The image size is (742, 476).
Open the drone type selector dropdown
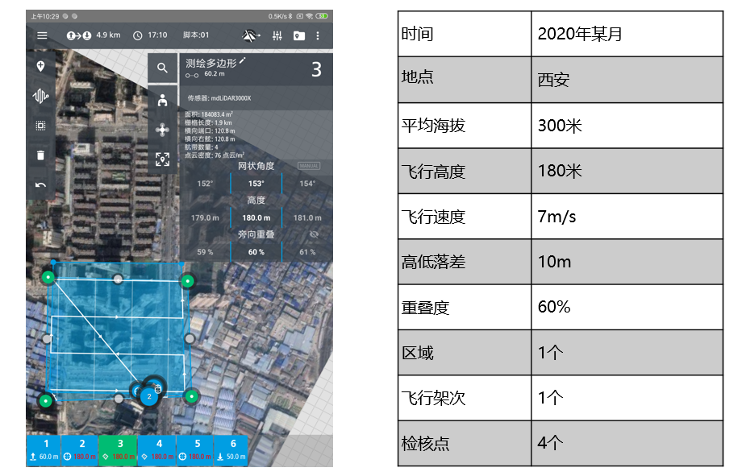point(251,35)
